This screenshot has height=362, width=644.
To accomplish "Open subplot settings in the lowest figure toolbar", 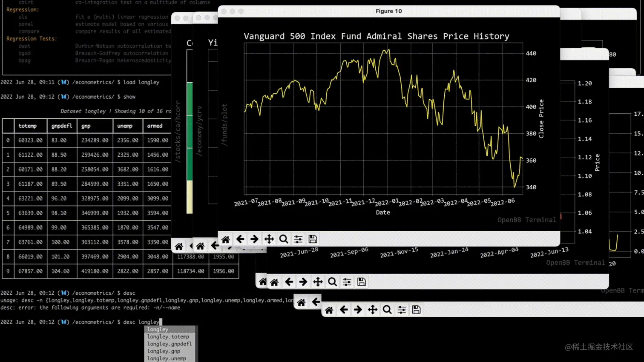I will click(x=402, y=310).
